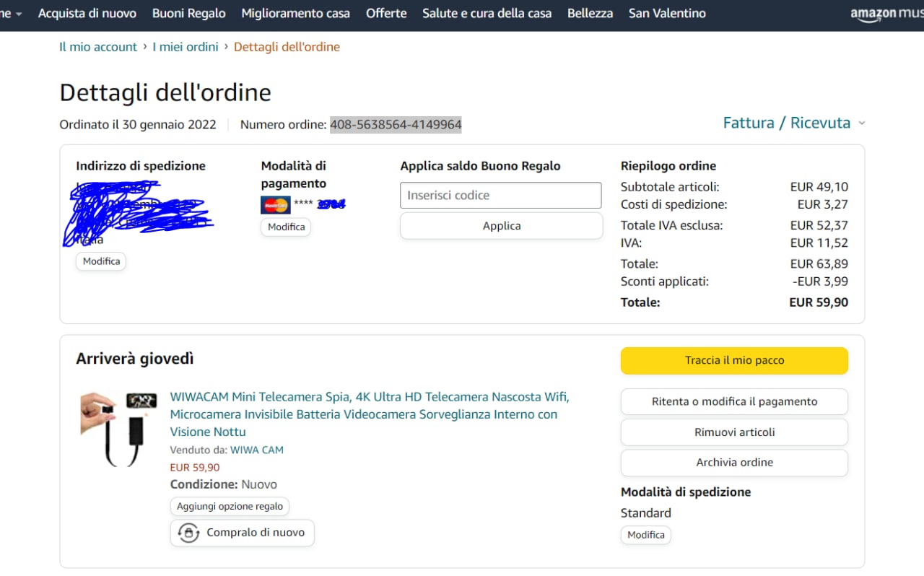The height and width of the screenshot is (576, 924).
Task: Click the yellow Traccia il mio pacco button
Action: pos(734,360)
